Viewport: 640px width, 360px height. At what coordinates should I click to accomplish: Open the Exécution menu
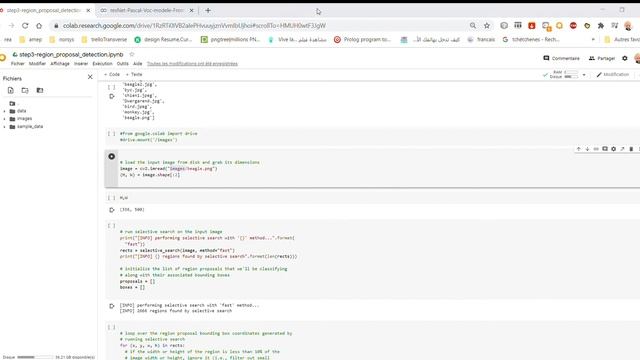point(102,64)
